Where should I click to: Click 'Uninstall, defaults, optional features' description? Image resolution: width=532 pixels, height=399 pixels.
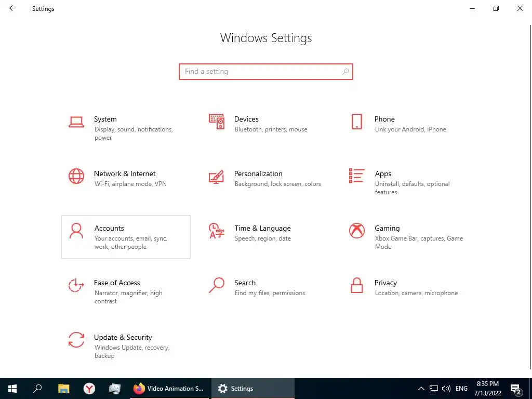[x=412, y=188]
